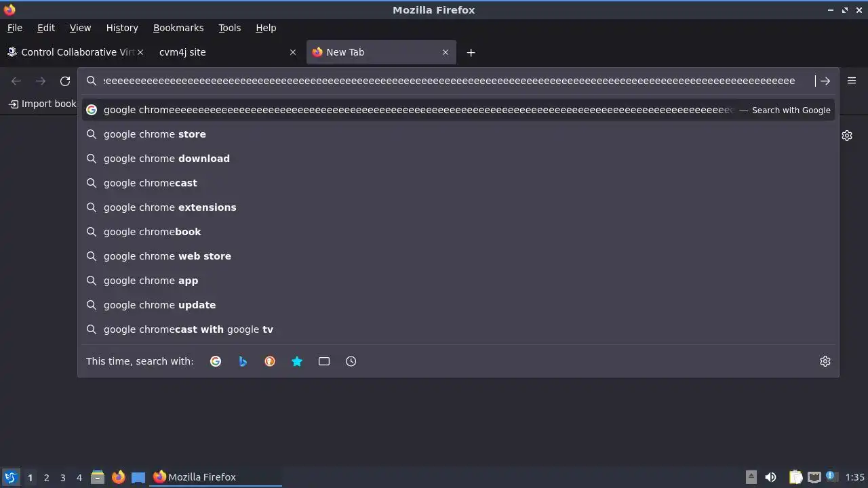Image resolution: width=868 pixels, height=488 pixels.
Task: Open the Help menu
Action: pos(266,28)
